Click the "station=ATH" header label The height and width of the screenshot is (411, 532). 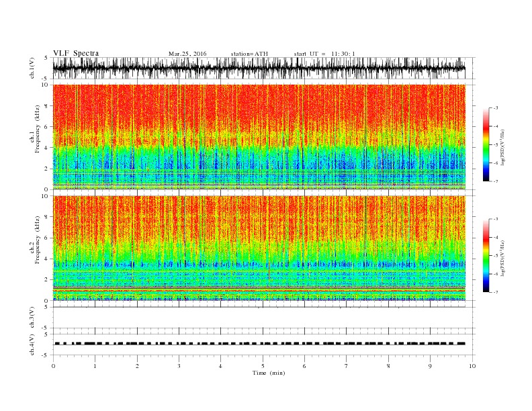click(249, 54)
